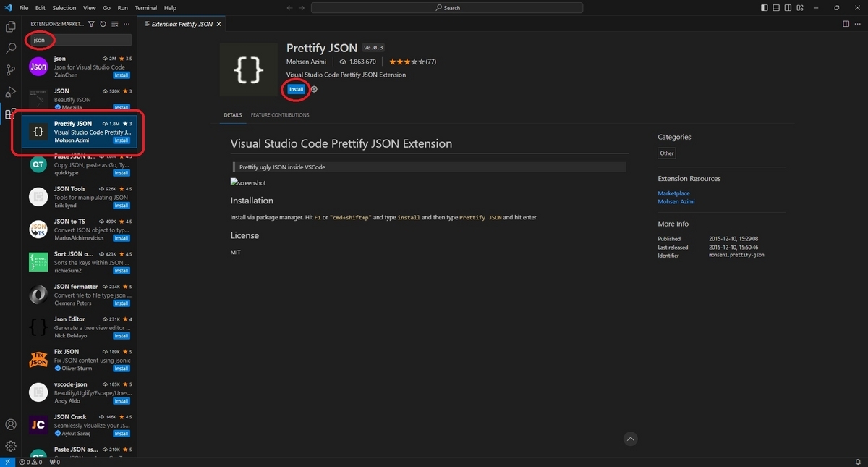Image resolution: width=868 pixels, height=467 pixels.
Task: Open the Manage gear in activity bar
Action: [x=11, y=446]
